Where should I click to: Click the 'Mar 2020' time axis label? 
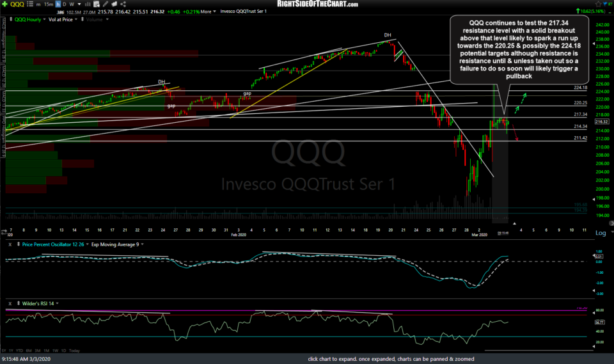tap(479, 234)
